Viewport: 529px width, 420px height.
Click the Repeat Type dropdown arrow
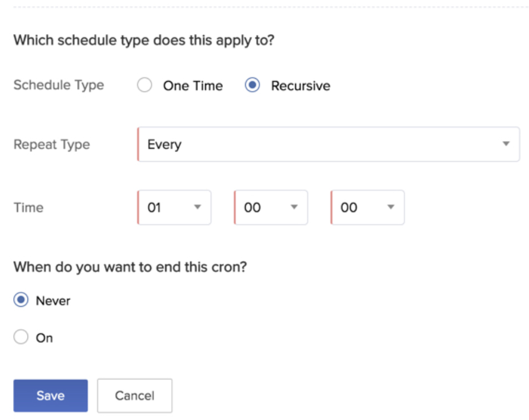click(x=505, y=144)
